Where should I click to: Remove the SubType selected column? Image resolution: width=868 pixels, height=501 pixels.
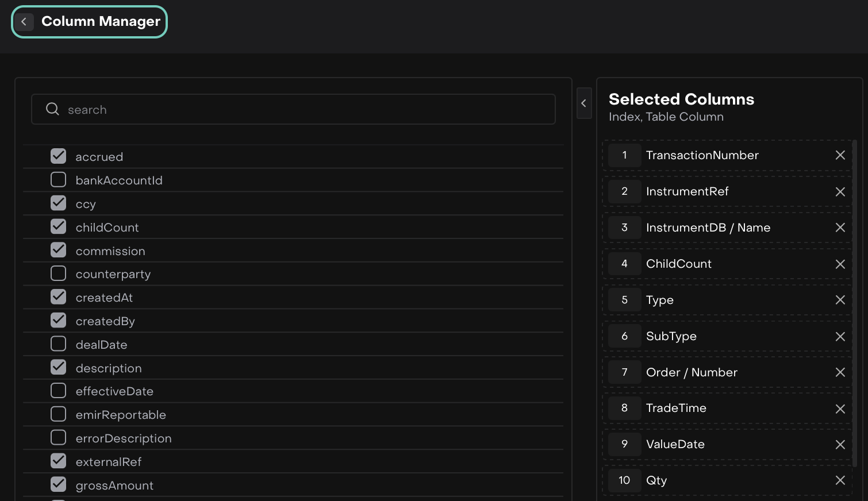point(840,337)
